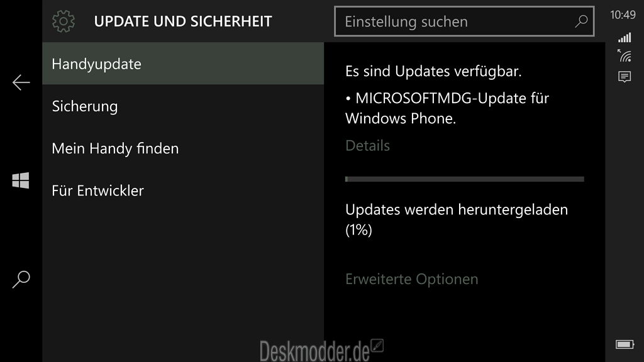Open Mein Handy finden settings
644x362 pixels.
(x=183, y=148)
